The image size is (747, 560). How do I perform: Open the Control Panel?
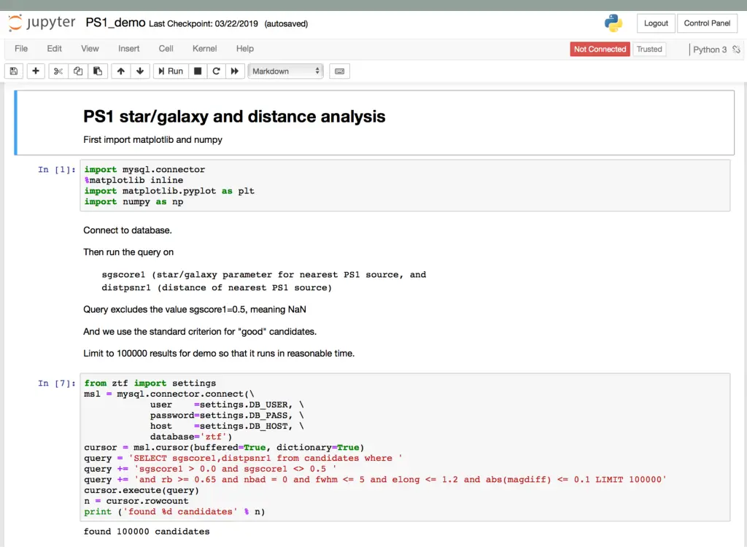[x=707, y=23]
